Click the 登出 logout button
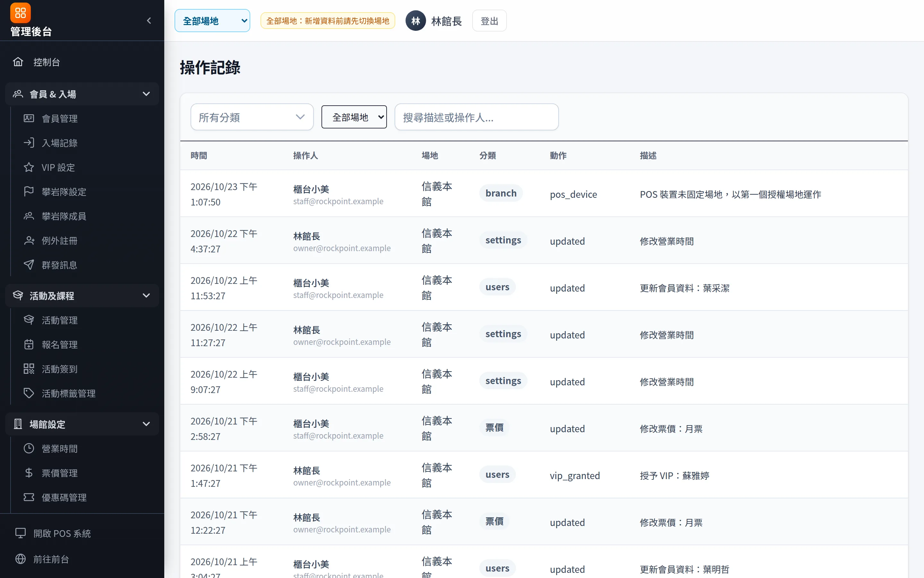This screenshot has height=578, width=924. coord(489,21)
